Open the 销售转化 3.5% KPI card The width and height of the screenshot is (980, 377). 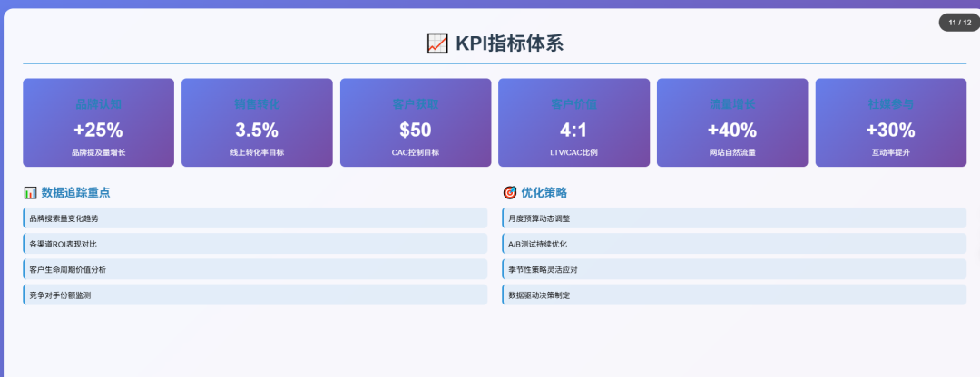point(257,122)
